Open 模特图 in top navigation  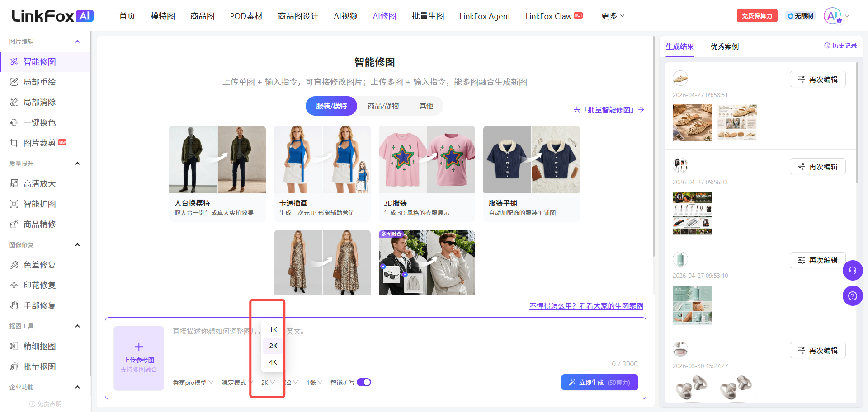[x=163, y=16]
